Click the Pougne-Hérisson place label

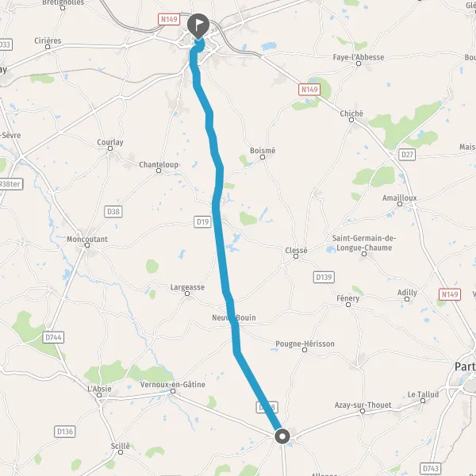pos(305,344)
